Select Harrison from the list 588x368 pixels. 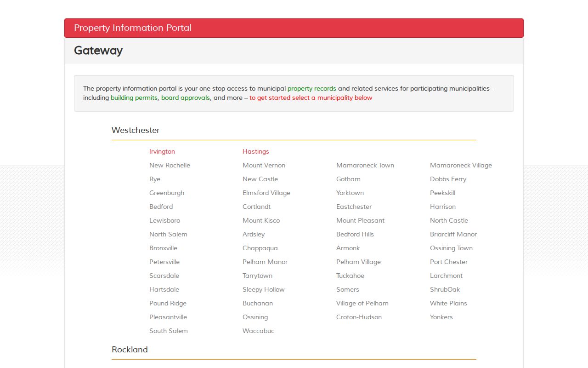tap(443, 207)
